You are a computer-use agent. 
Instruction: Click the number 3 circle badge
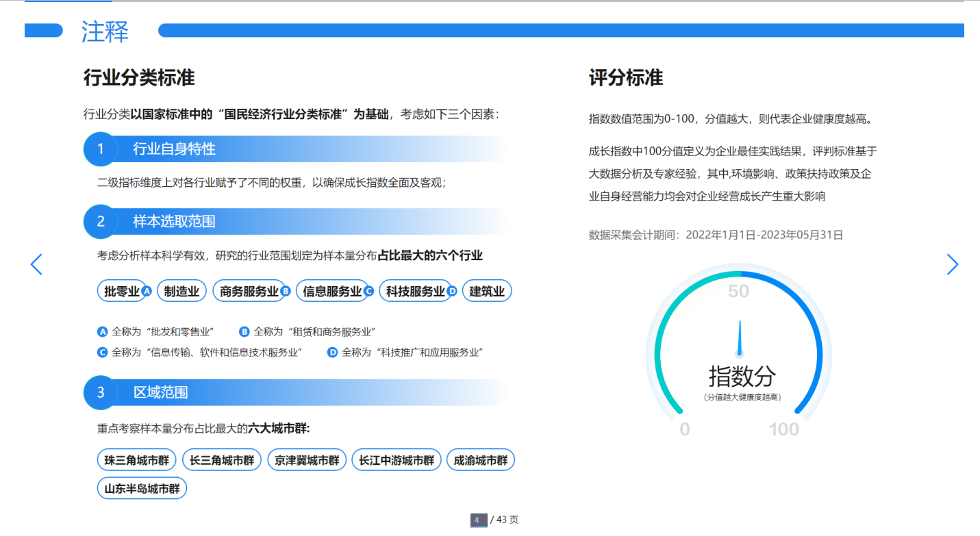[101, 392]
